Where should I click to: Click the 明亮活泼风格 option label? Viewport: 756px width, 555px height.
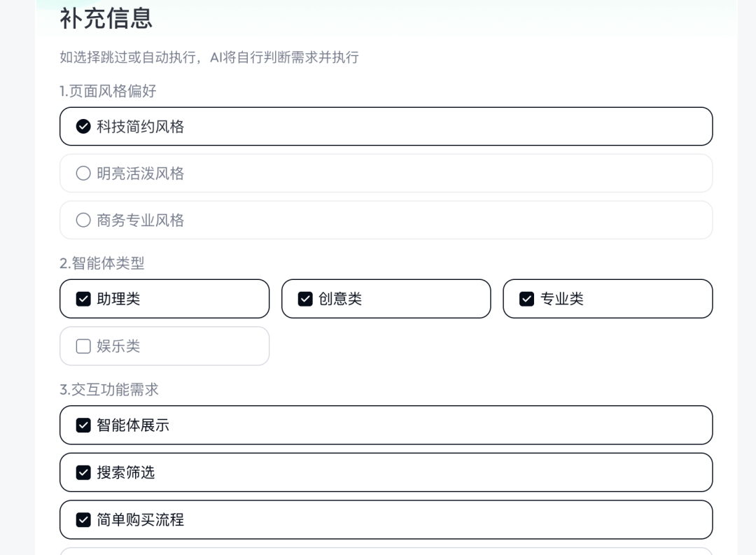(x=140, y=173)
